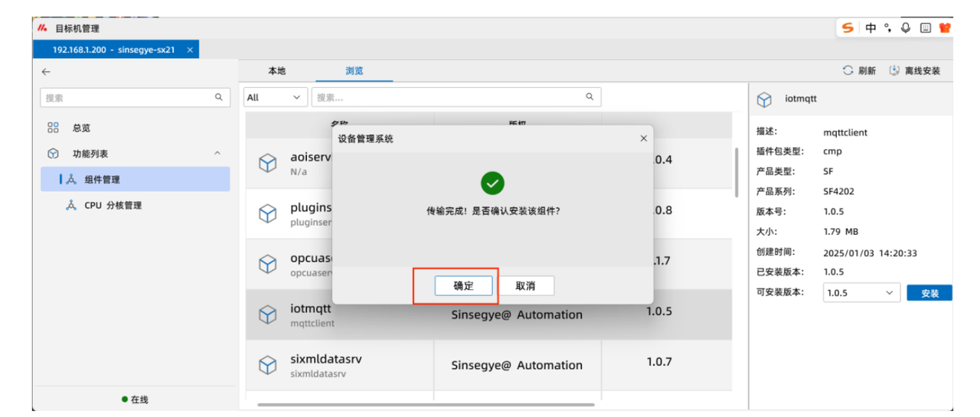
Task: Click the 总览 overview grid icon
Action: tap(53, 128)
